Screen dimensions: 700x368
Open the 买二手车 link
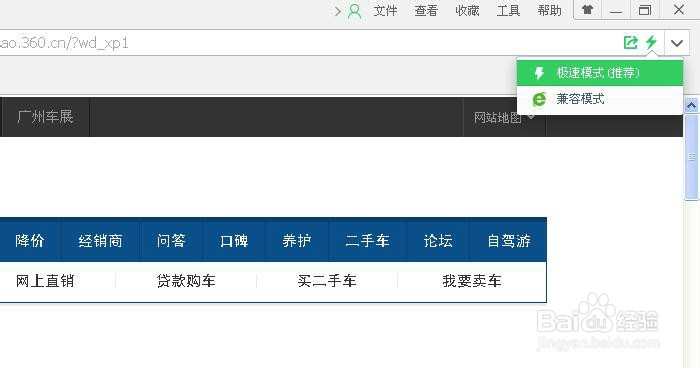coord(327,281)
